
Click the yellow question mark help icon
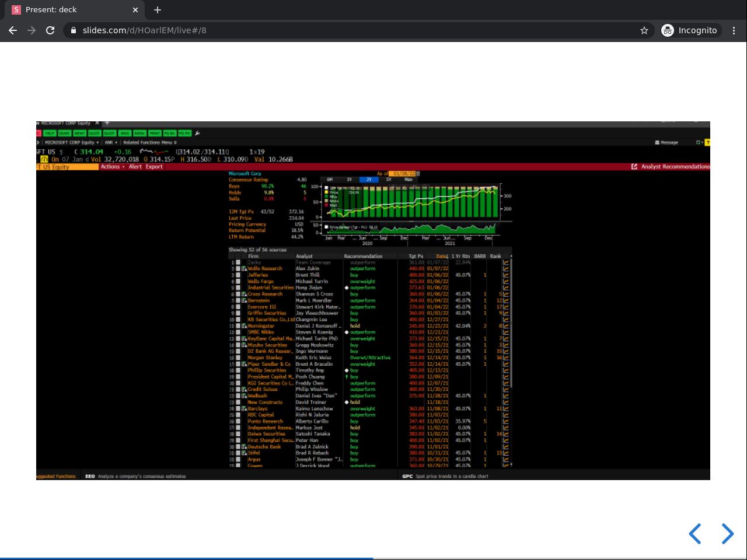708,142
